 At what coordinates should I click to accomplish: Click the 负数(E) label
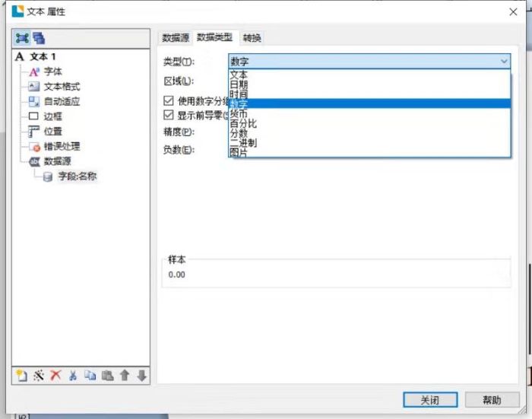pos(179,149)
